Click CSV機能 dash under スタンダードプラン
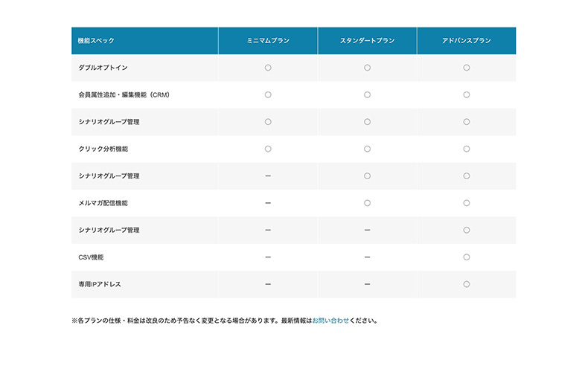 (367, 257)
